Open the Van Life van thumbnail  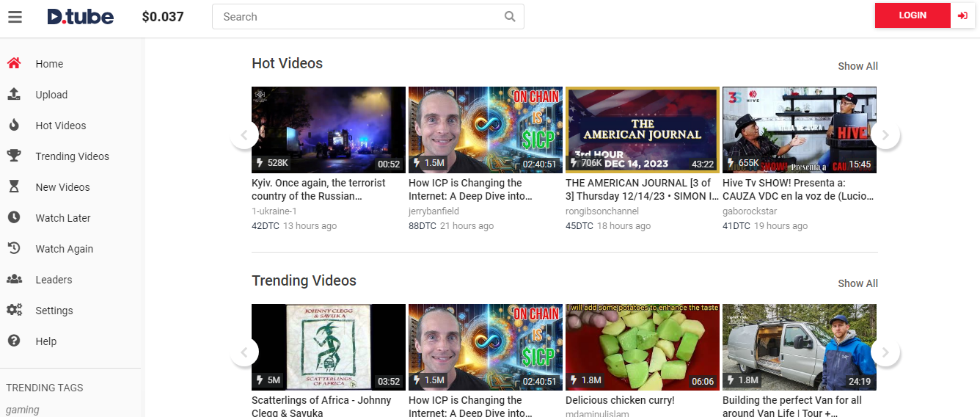click(800, 347)
